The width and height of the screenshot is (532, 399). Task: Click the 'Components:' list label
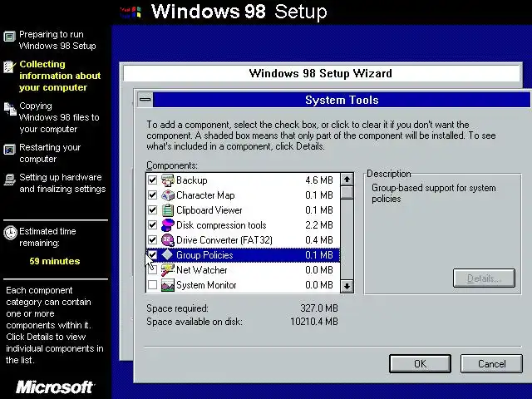[172, 165]
